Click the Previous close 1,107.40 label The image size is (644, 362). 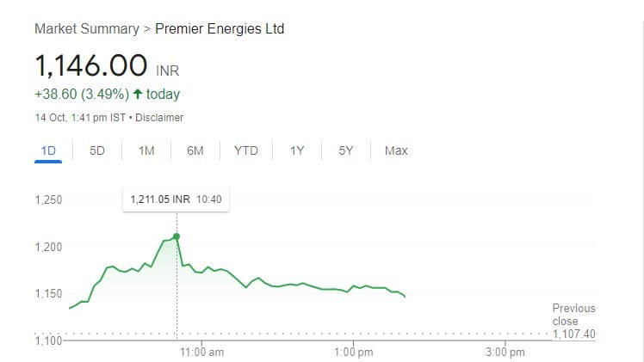[573, 322]
